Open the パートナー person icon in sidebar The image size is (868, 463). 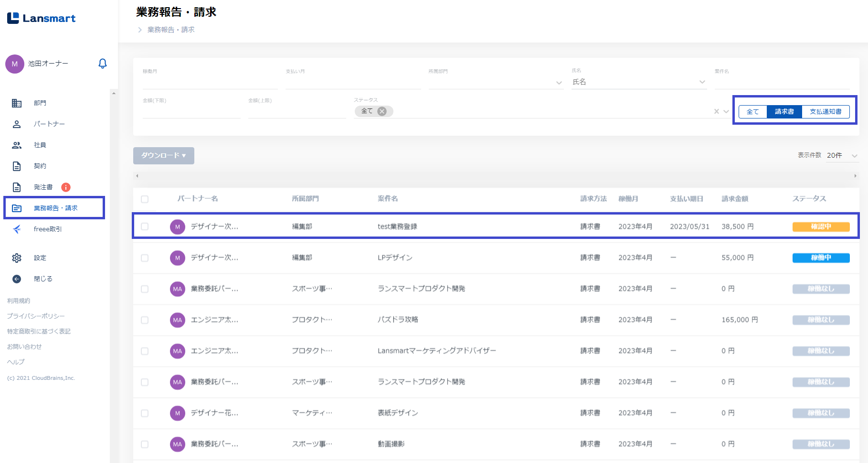tap(17, 124)
